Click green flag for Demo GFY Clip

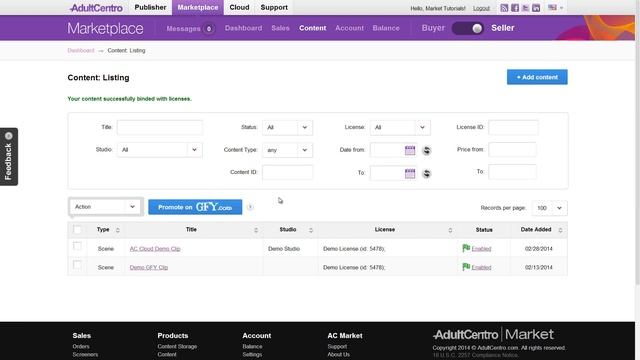tap(466, 267)
